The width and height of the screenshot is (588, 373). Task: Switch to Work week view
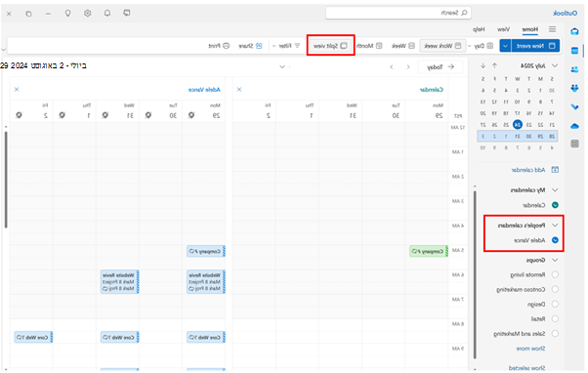click(x=442, y=46)
